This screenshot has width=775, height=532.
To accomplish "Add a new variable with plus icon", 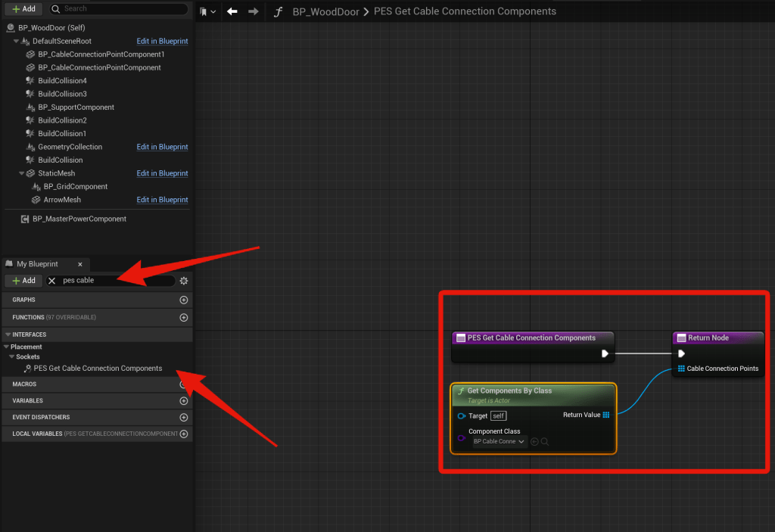I will 183,400.
